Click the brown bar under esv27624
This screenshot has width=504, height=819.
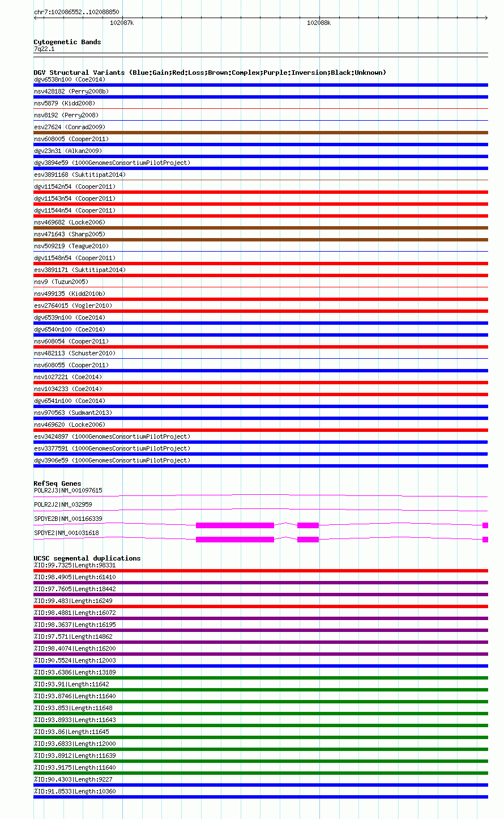tap(260, 133)
